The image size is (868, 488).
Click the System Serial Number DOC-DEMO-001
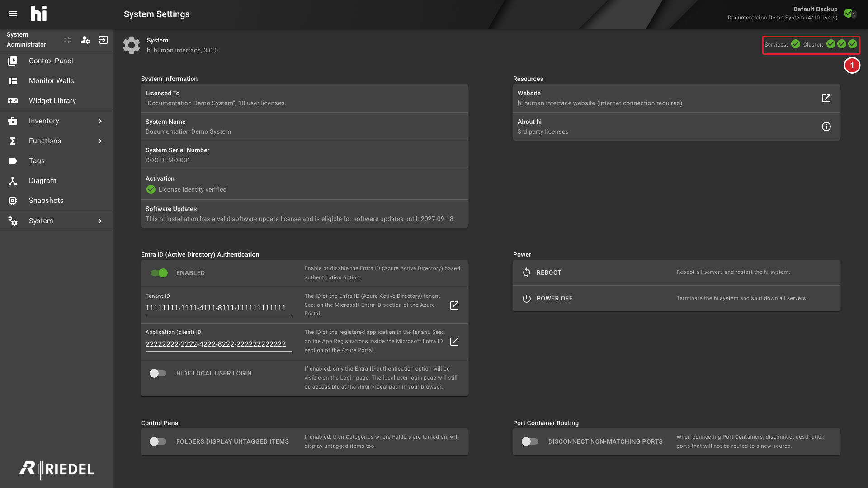(168, 160)
